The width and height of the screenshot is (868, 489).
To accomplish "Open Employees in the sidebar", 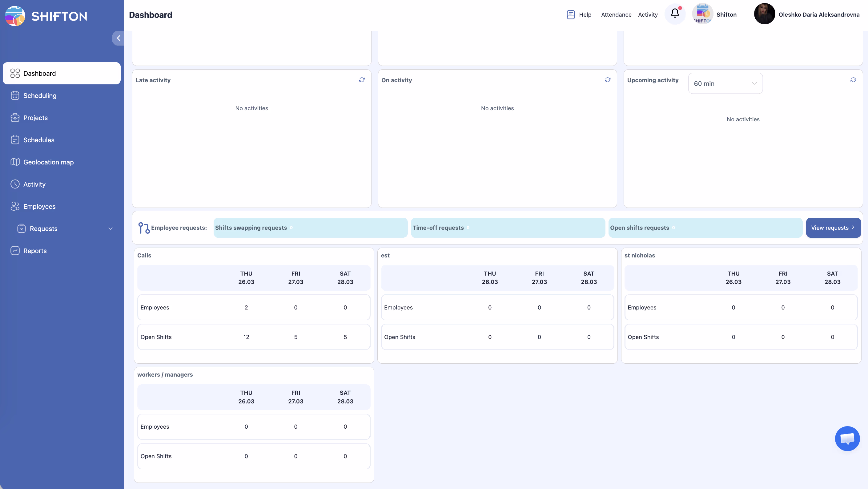I will 39,207.
